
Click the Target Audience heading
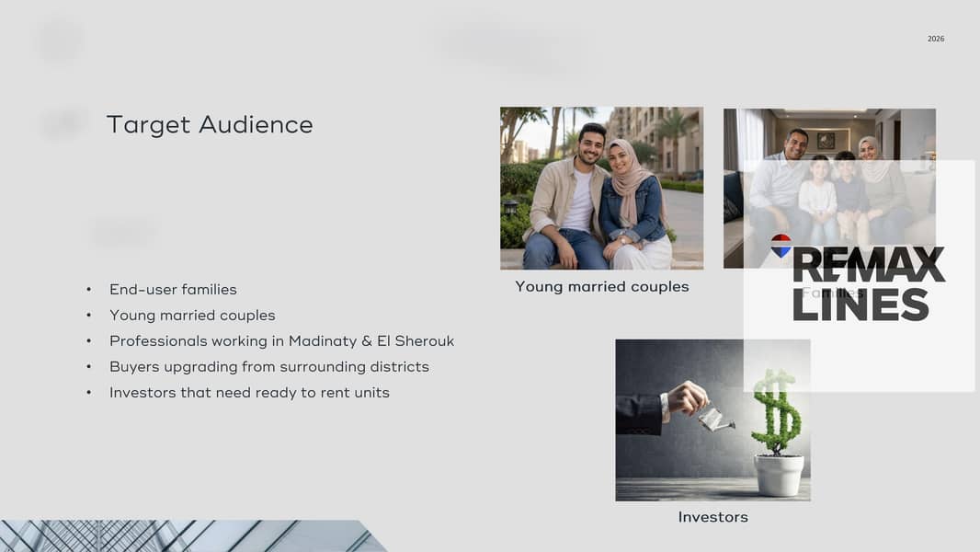tap(210, 124)
